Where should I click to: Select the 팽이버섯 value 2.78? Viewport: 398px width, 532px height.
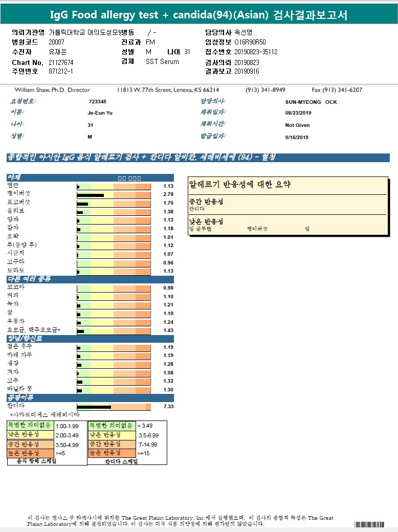coord(168,194)
